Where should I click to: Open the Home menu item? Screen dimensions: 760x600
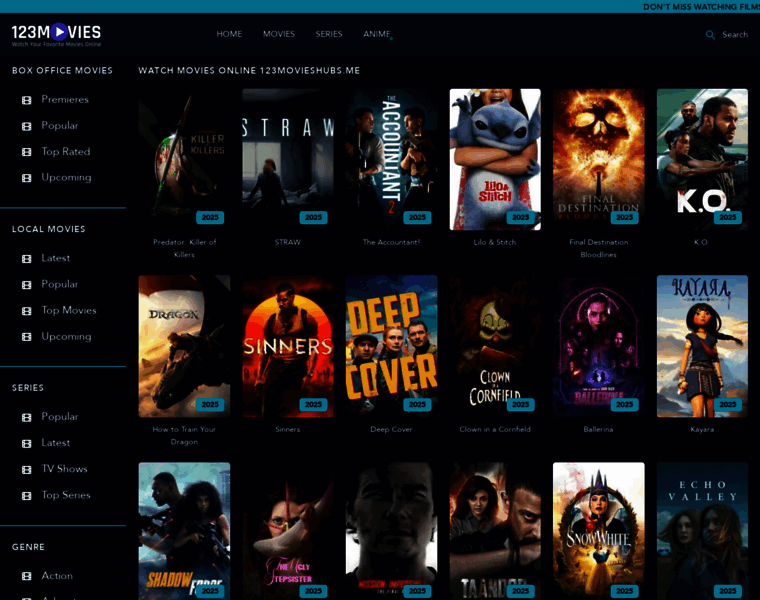tap(229, 34)
